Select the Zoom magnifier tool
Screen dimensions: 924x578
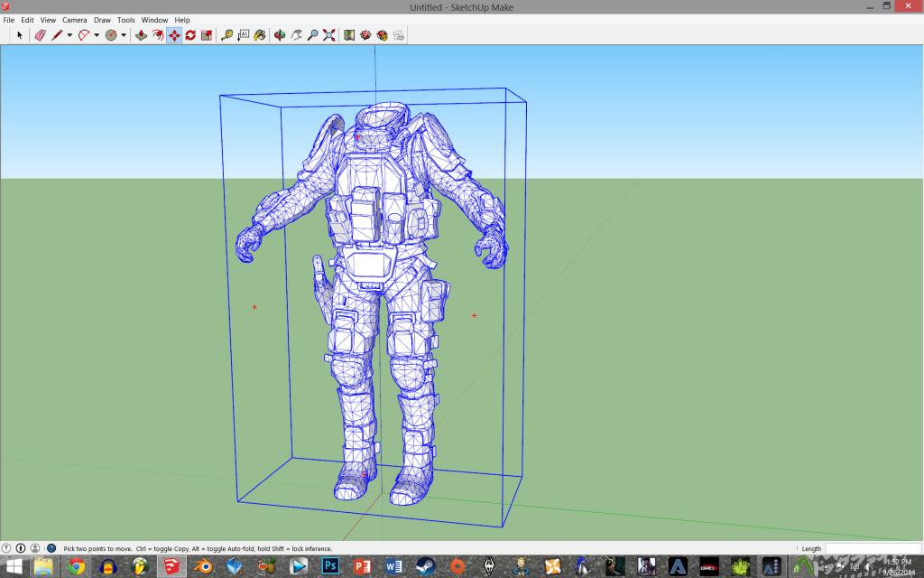pyautogui.click(x=313, y=35)
